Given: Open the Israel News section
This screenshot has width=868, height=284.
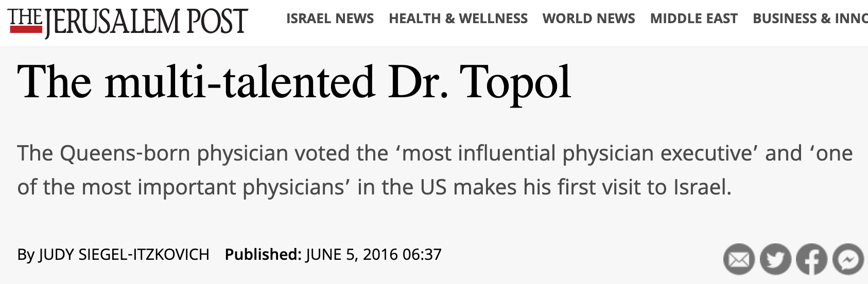Looking at the screenshot, I should pyautogui.click(x=330, y=19).
